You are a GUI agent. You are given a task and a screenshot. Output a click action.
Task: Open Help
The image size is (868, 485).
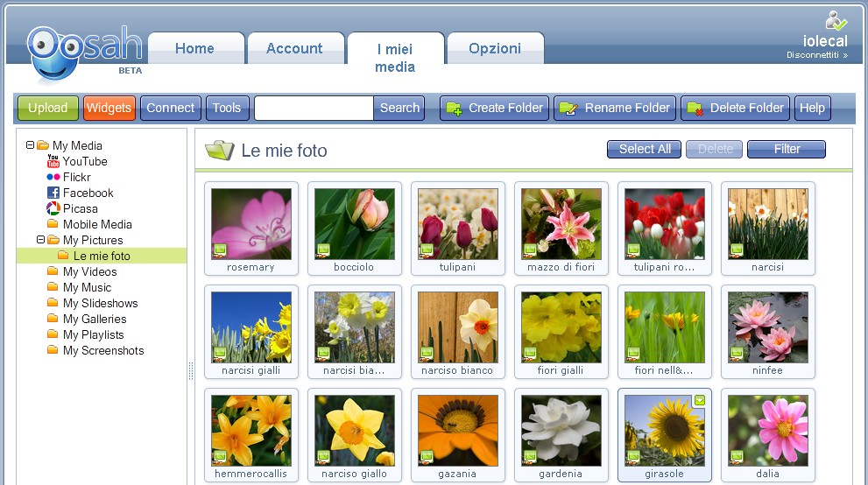pyautogui.click(x=812, y=108)
